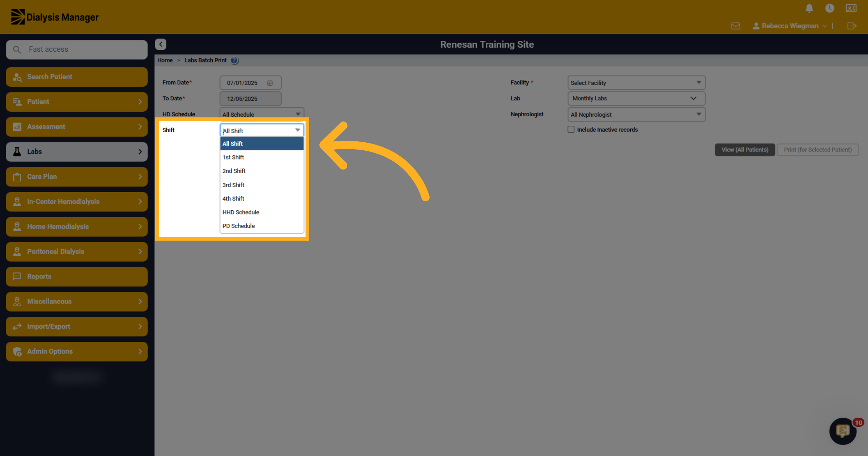Expand Home Hemodialysis sidebar menu
The width and height of the screenshot is (868, 456).
[x=77, y=227]
